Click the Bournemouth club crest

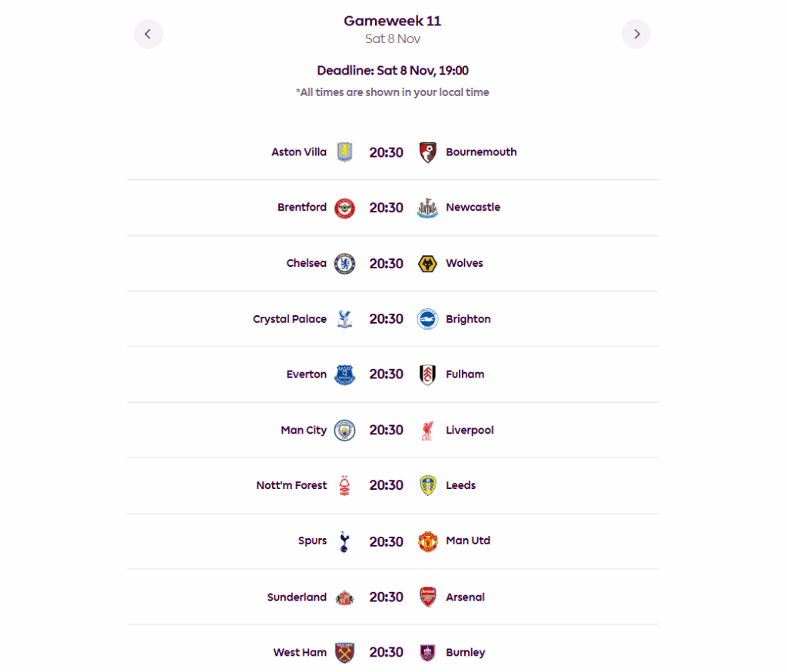click(427, 152)
